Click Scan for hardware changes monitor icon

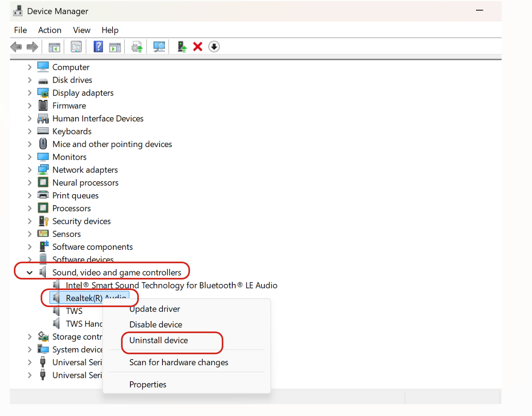[159, 47]
